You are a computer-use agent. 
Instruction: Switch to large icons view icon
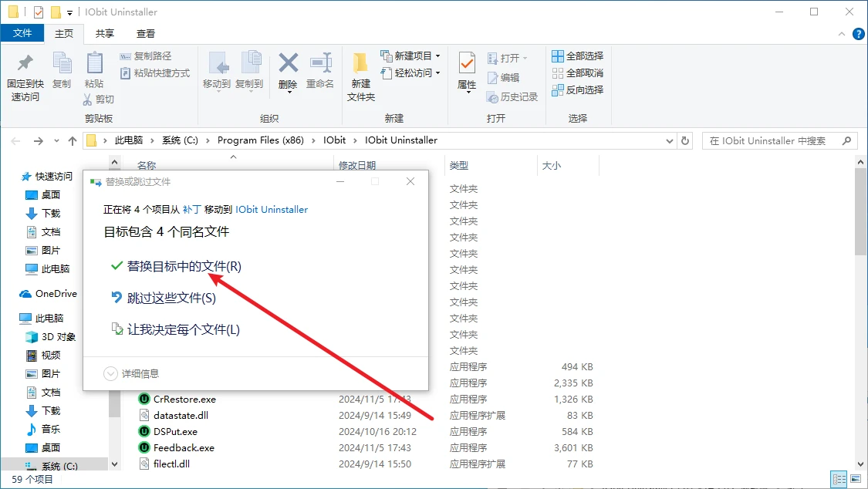856,479
